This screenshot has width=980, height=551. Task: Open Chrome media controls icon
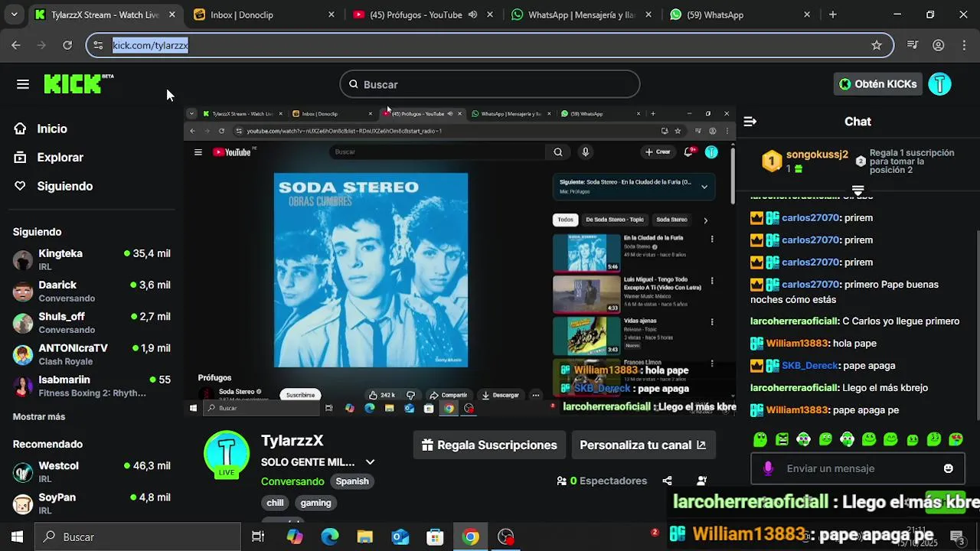(913, 45)
